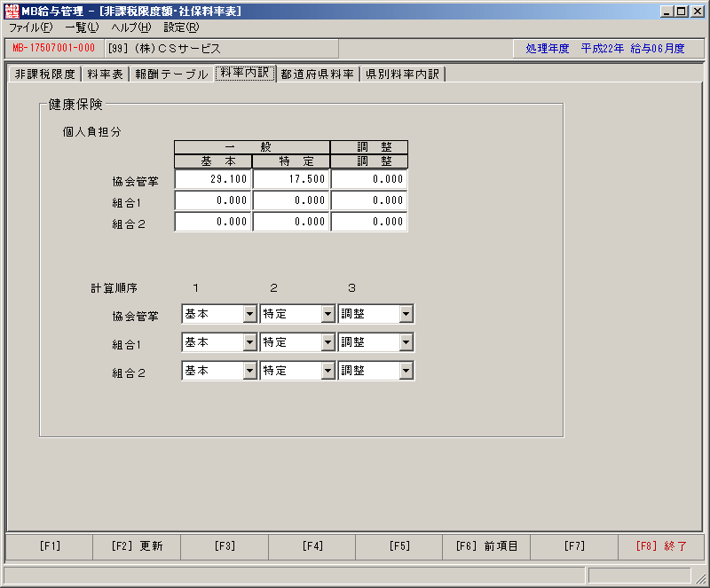Open the 一覧(L) menu
The image size is (710, 588).
tap(82, 27)
